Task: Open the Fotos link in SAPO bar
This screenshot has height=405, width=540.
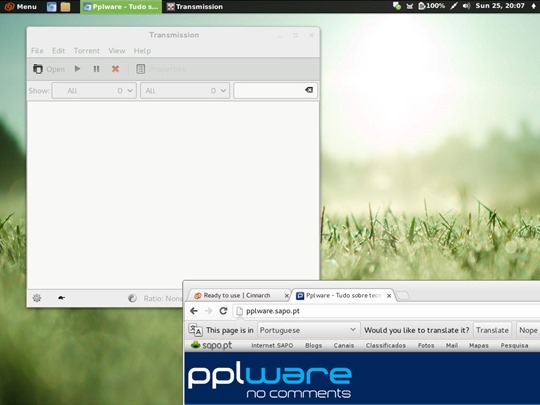Action: click(426, 345)
